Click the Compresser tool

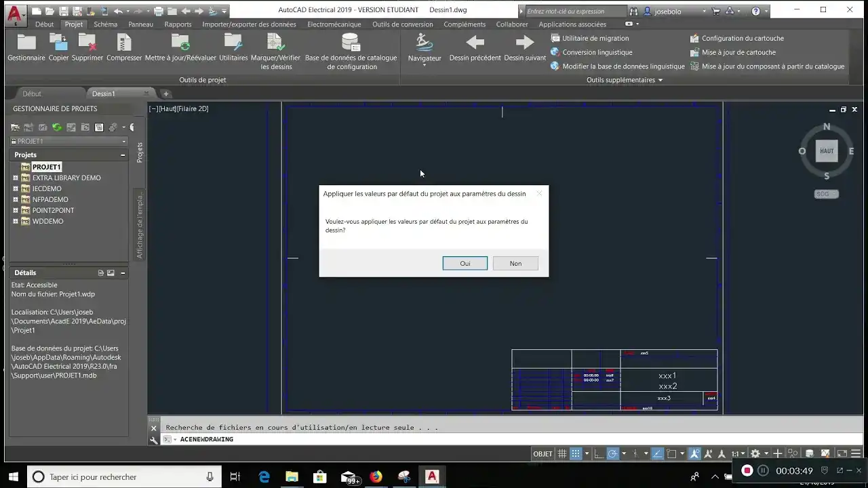point(123,47)
